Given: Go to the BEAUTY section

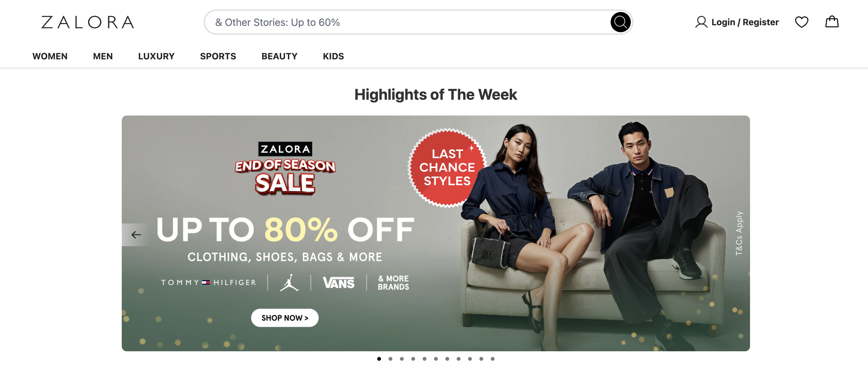Looking at the screenshot, I should pos(279,56).
